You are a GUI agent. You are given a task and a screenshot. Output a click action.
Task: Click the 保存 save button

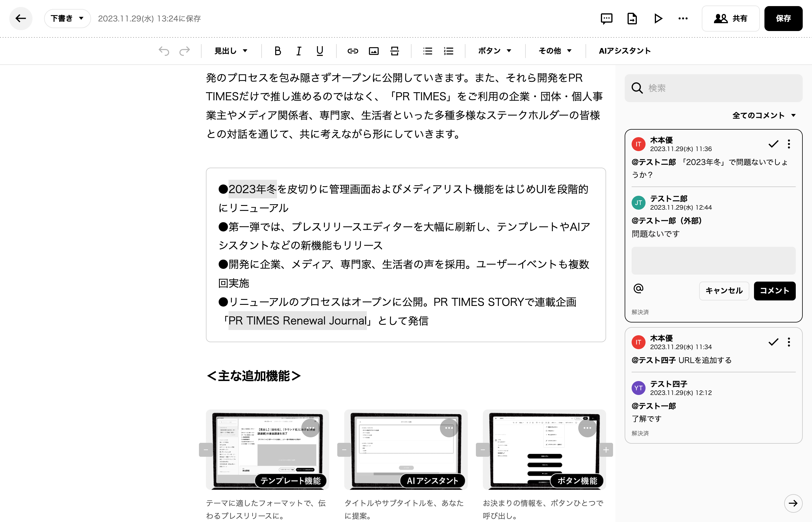pyautogui.click(x=783, y=19)
